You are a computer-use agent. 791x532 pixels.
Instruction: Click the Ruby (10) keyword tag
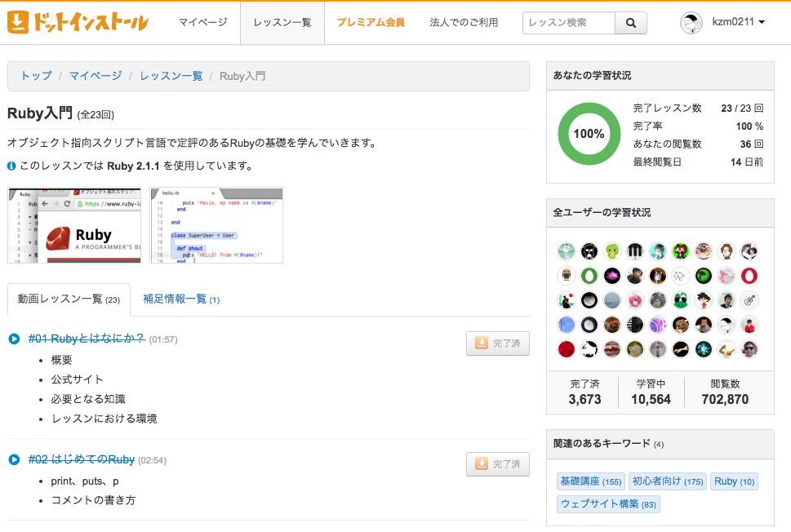pyautogui.click(x=734, y=481)
